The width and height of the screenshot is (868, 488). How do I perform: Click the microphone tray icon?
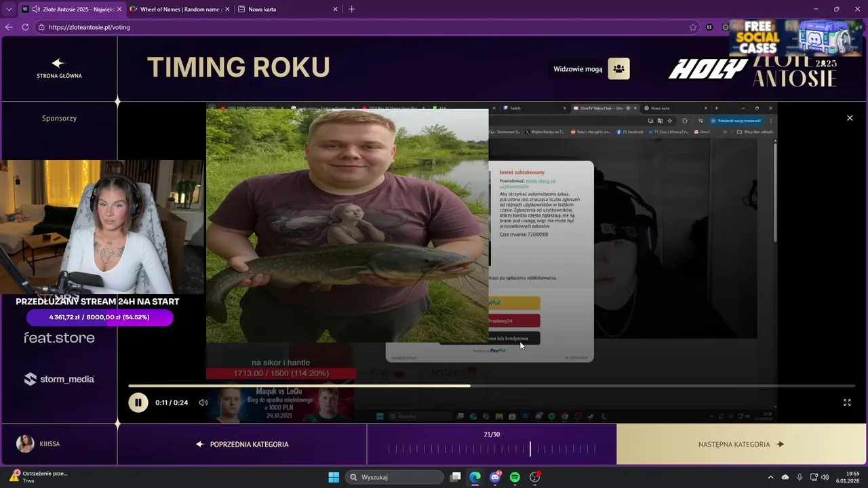(x=800, y=477)
